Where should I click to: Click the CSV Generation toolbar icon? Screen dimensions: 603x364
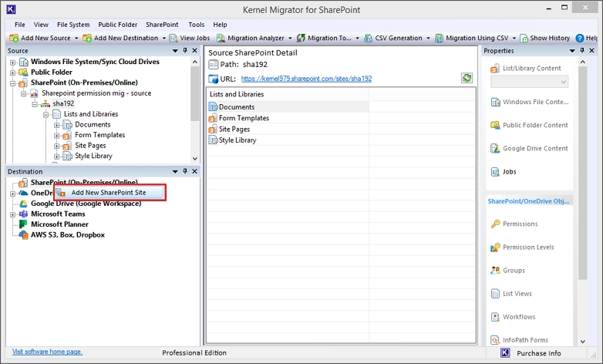tap(368, 38)
